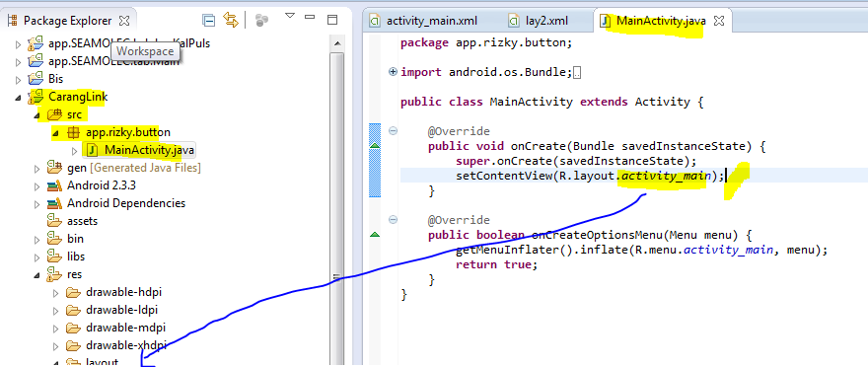The height and width of the screenshot is (367, 868).
Task: Select the libs folder
Action: point(76,257)
